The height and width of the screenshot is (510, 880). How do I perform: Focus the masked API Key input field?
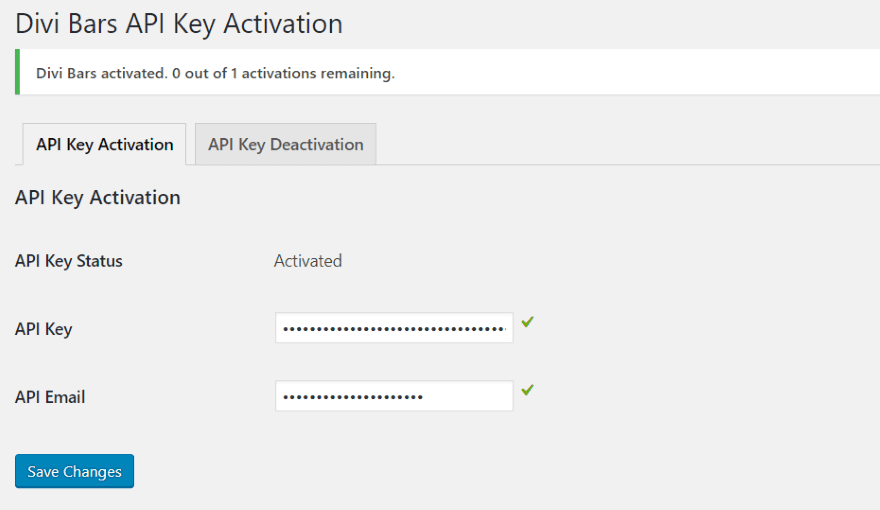pyautogui.click(x=393, y=328)
